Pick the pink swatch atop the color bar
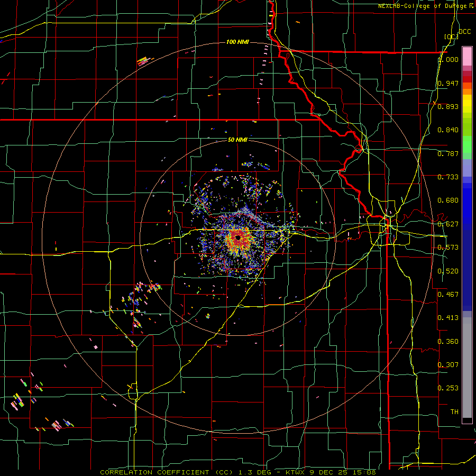The width and height of the screenshot is (476, 476). coord(467,56)
